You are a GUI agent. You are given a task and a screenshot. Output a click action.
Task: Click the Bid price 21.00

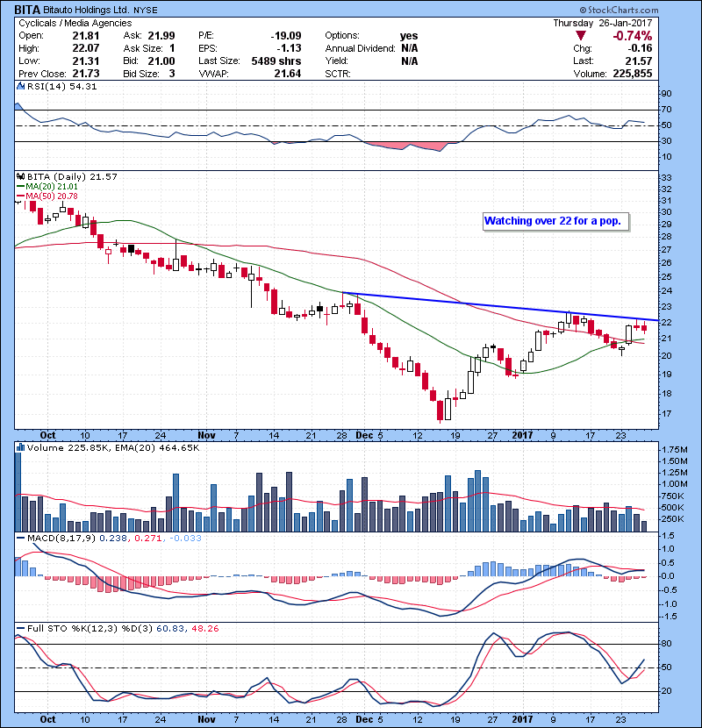tap(161, 61)
